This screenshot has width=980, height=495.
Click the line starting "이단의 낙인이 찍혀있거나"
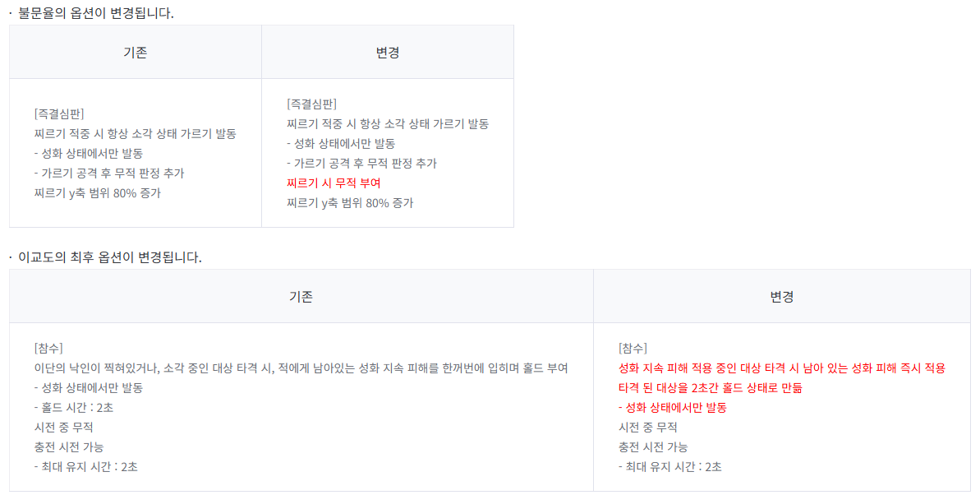pyautogui.click(x=301, y=368)
